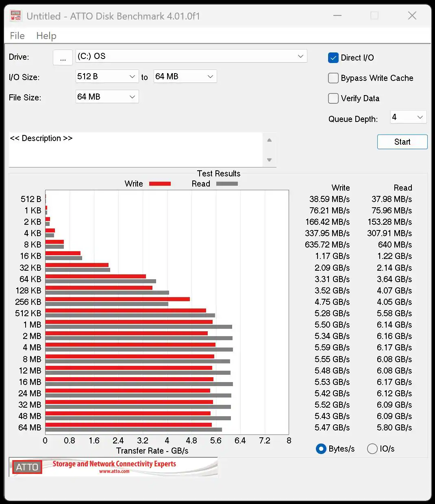Click the Description scroll-down arrow
The width and height of the screenshot is (435, 504).
pos(270,160)
